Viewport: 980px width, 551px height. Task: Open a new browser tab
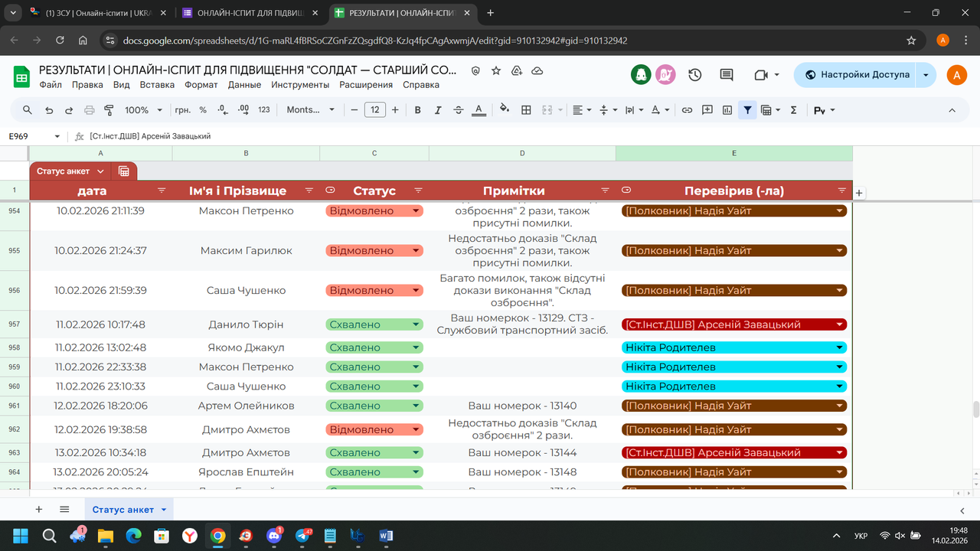coord(491,13)
